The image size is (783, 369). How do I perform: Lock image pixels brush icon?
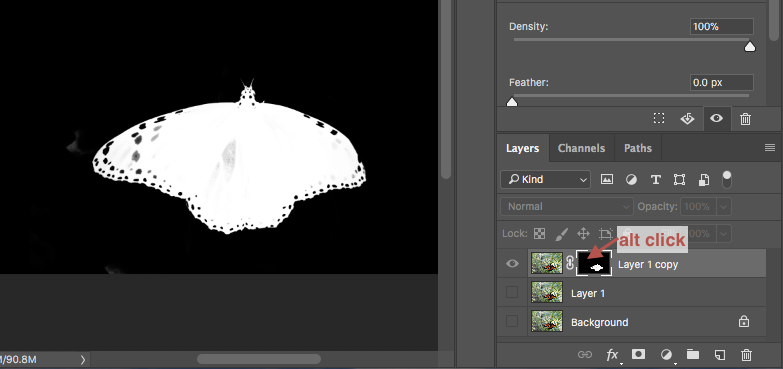point(562,233)
